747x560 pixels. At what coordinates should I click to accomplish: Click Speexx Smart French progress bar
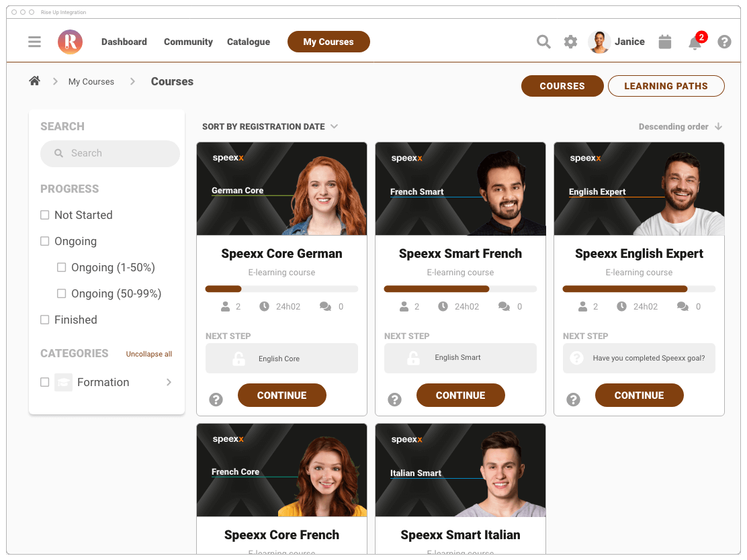(x=460, y=289)
